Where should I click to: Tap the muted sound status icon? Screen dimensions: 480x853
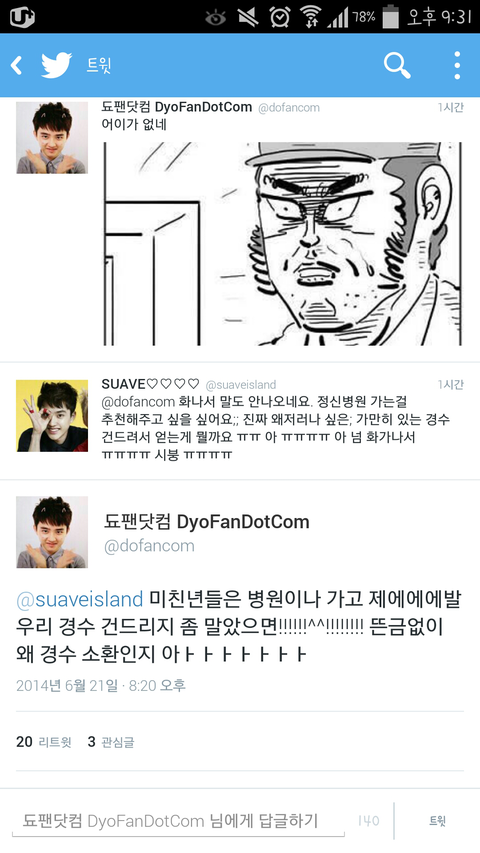click(248, 17)
